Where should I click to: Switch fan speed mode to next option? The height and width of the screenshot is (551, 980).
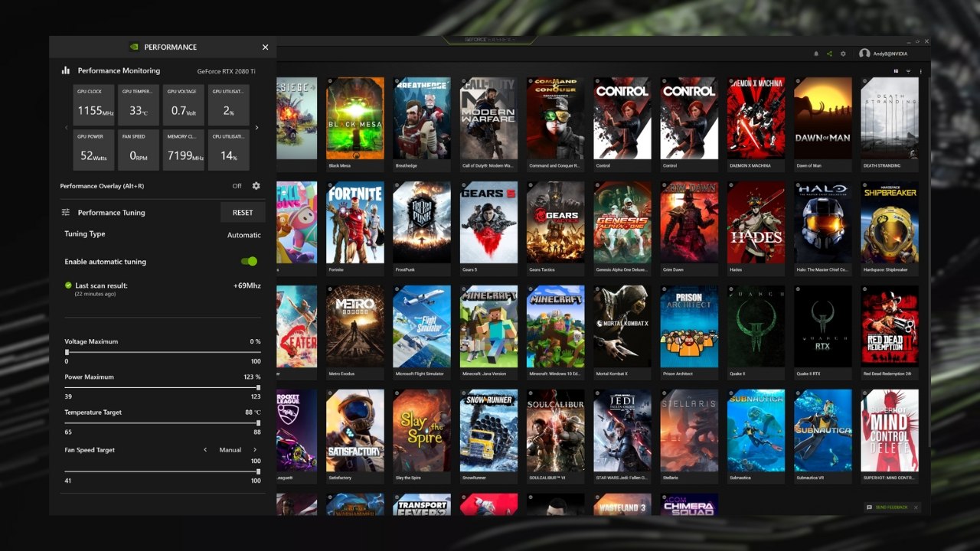[x=255, y=450]
